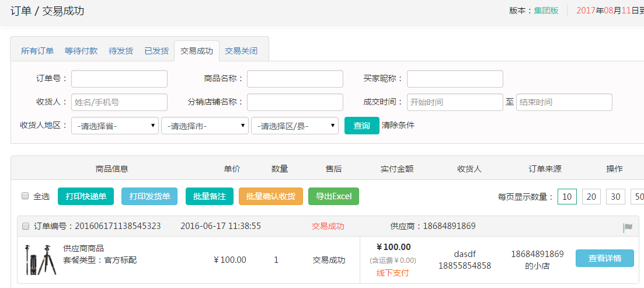Viewport: 644px width, 288px height.
Task: Click the 批量确认收货 orange button
Action: tap(271, 196)
